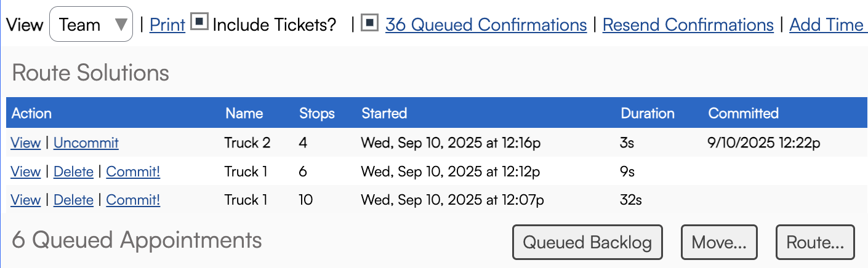View the 10-stop Truck 1 route
868x268 pixels.
click(25, 200)
